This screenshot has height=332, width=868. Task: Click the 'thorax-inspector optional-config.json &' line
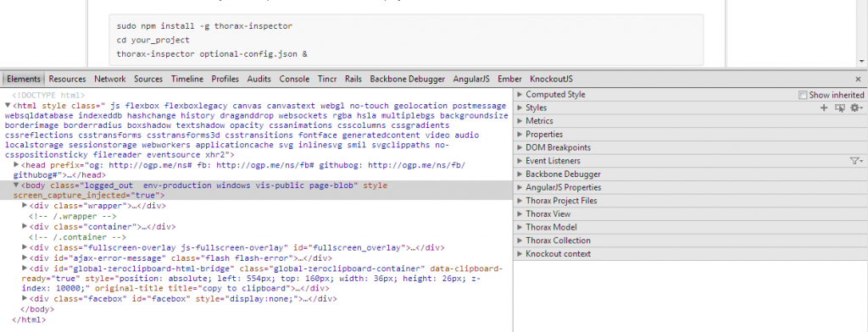[x=212, y=53]
